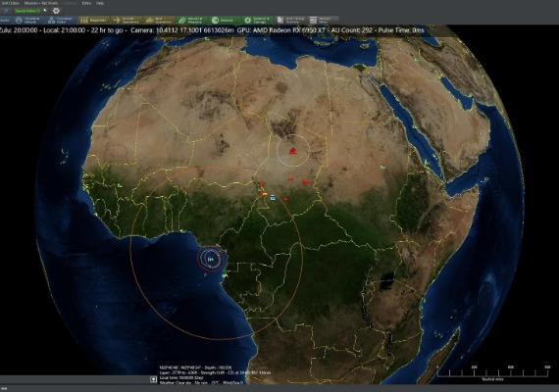Screen dimensions: 559x392
Task: Click the blue icon left of the green label
Action: coord(6,11)
